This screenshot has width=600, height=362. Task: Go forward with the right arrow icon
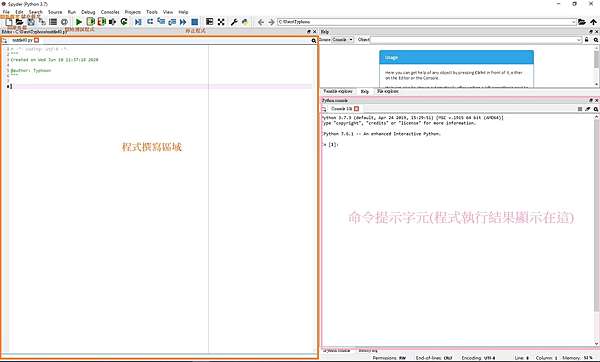coord(271,22)
